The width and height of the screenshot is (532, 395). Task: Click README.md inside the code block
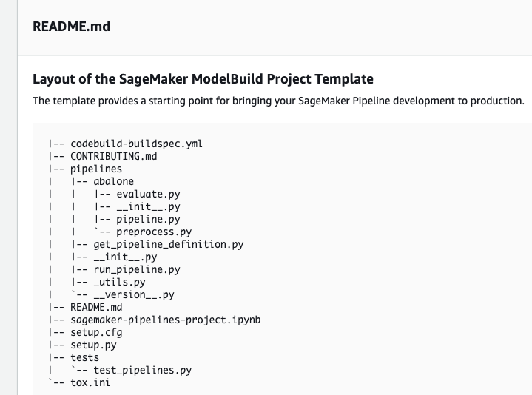pos(96,307)
